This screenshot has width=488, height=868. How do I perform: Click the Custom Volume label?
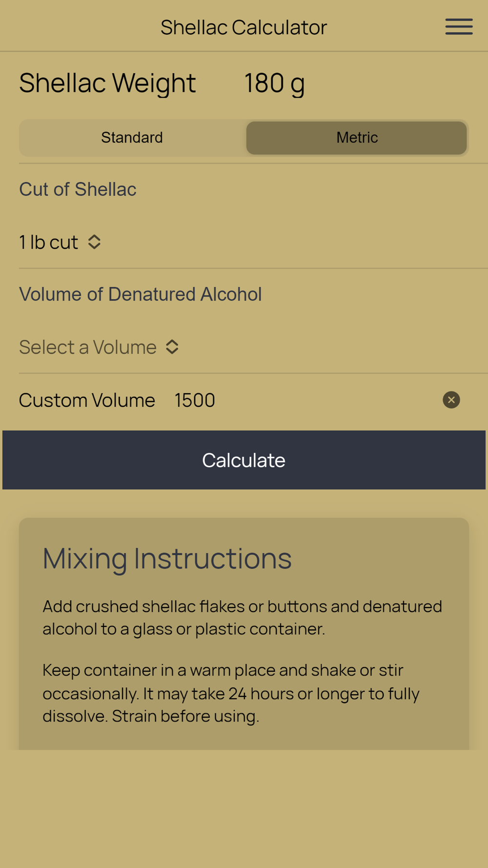point(87,400)
